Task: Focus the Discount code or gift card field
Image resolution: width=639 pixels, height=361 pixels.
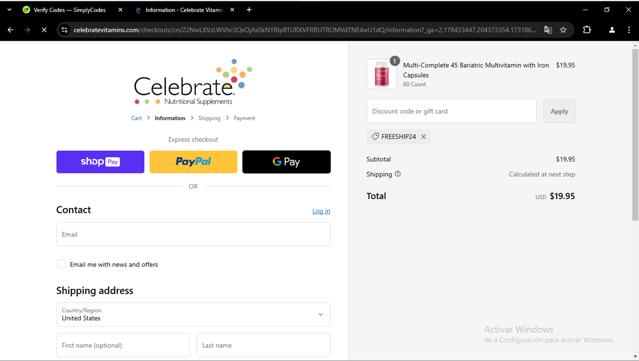Action: [452, 111]
